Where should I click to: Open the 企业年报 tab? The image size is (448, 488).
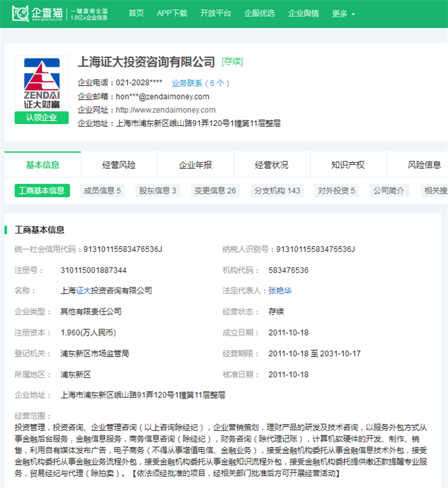(196, 165)
